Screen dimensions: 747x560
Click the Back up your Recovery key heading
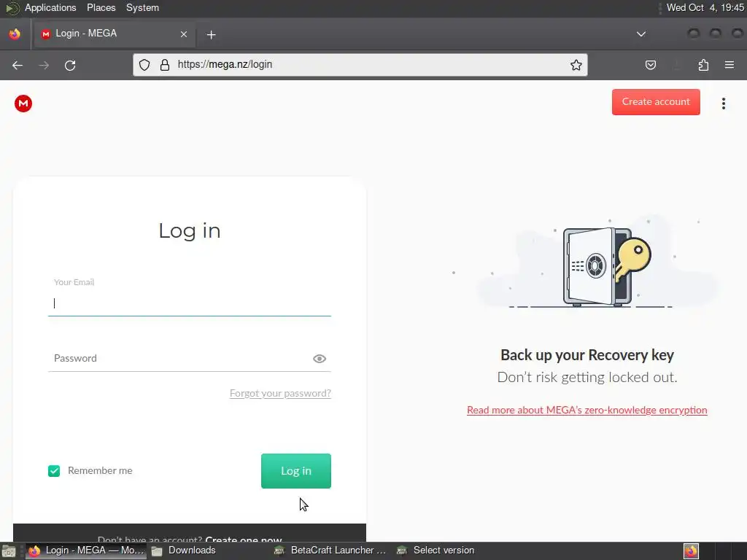(587, 355)
